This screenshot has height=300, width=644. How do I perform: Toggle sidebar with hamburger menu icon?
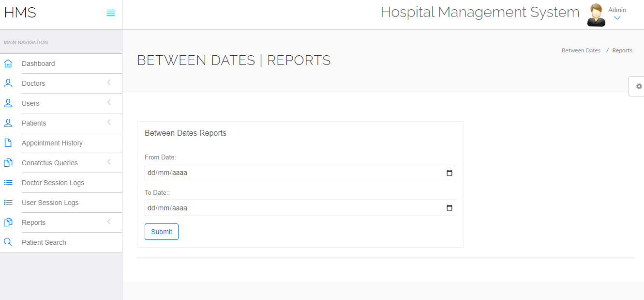111,13
